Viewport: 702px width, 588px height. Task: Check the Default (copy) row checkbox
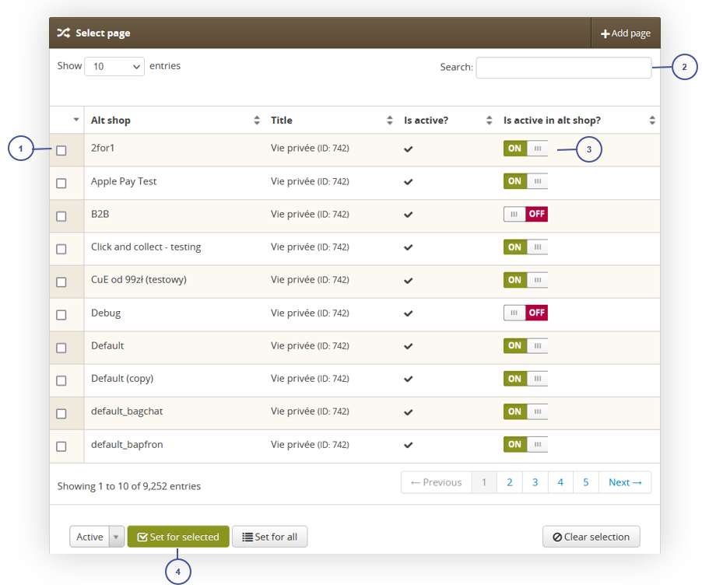coord(61,380)
